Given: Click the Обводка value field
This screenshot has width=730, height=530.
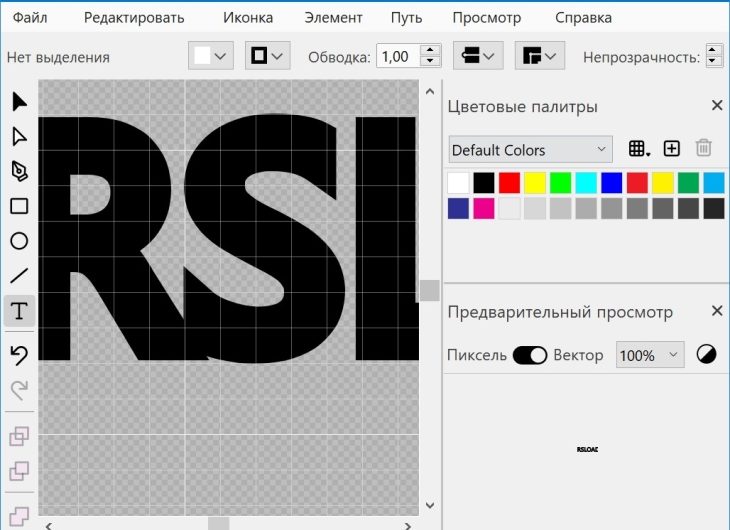Looking at the screenshot, I should (399, 56).
